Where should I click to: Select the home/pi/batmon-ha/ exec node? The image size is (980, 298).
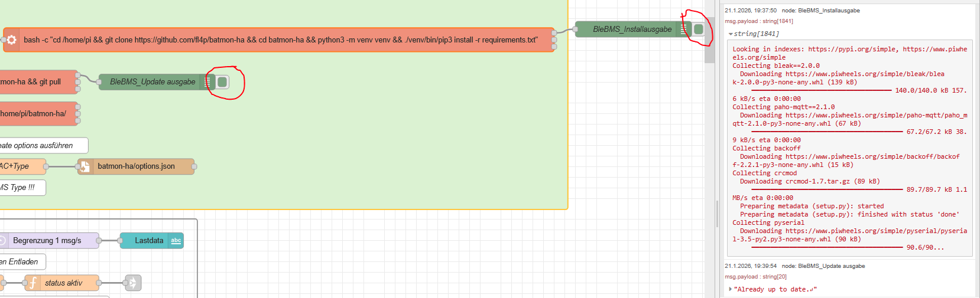click(x=35, y=114)
